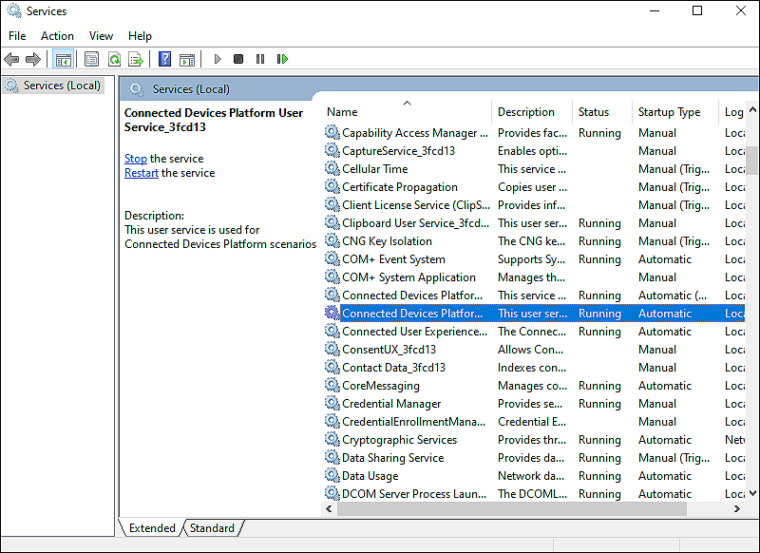Open the Action menu
This screenshot has height=553, width=760.
point(57,36)
